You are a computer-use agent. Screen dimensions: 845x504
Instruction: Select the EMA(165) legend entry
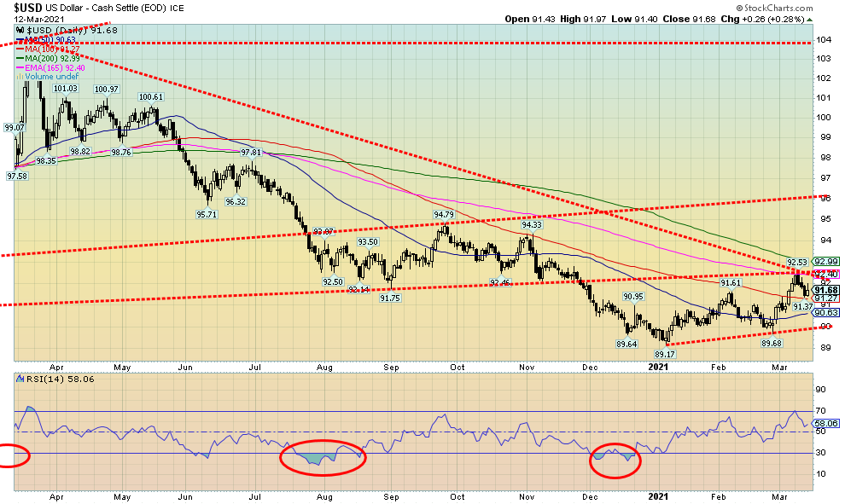point(54,67)
